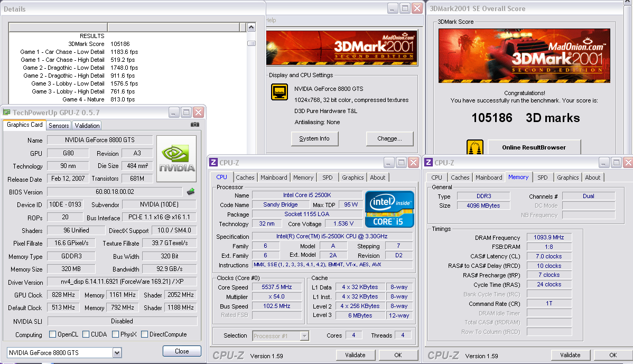Click Validate in left CPU-Z window
633x364 pixels.
pos(355,355)
